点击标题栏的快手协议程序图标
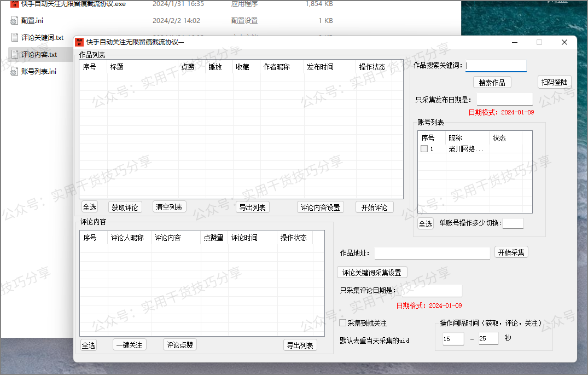588x375 pixels. (x=80, y=42)
